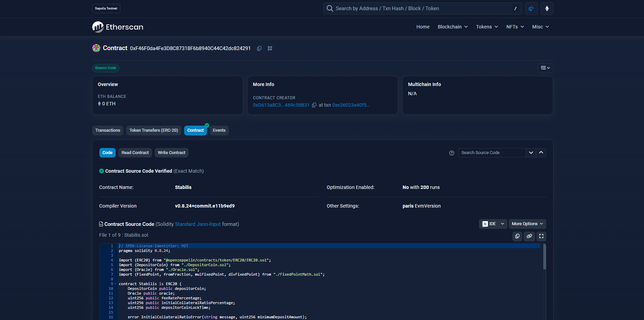644x320 pixels.
Task: Open the Token Transfers (ERC-20) tab
Action: 154,130
